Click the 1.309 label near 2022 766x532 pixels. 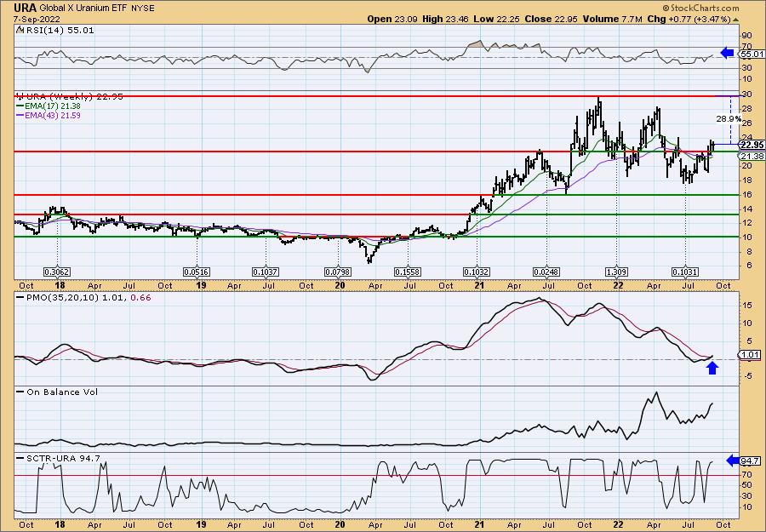[616, 272]
